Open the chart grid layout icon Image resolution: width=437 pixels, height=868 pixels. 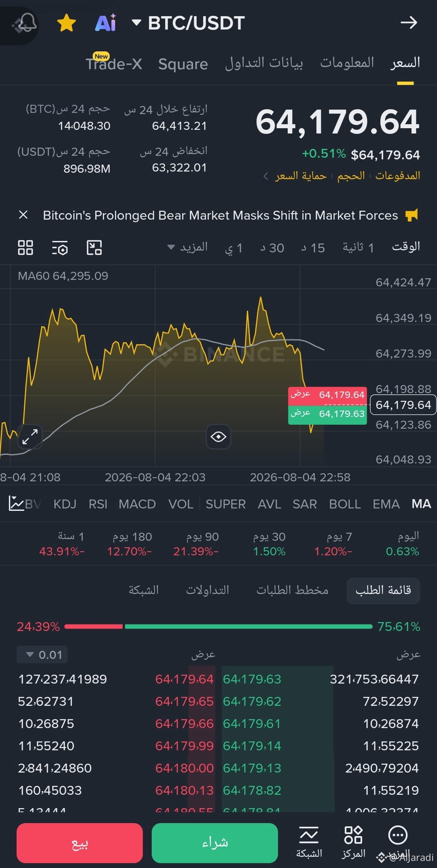pos(25,248)
